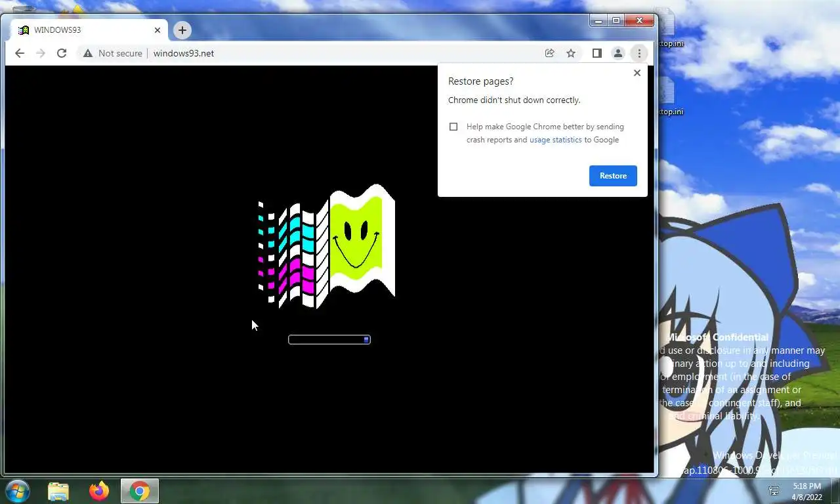The width and height of the screenshot is (840, 504).
Task: Go back using Chrome's back arrow
Action: coord(20,53)
